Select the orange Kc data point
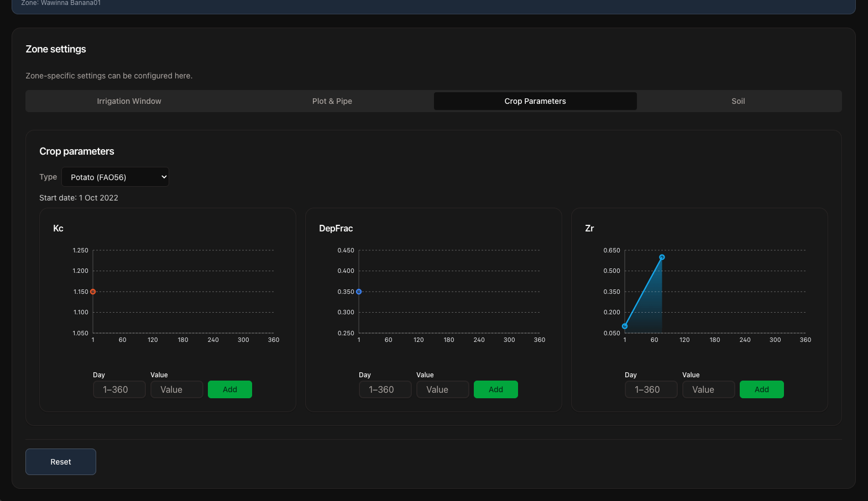868x501 pixels. click(93, 292)
